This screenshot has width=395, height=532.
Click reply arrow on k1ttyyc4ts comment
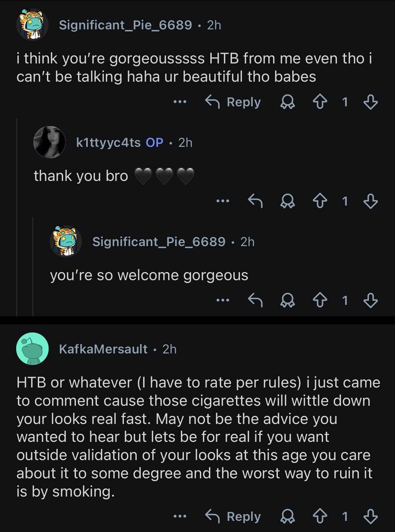coord(255,201)
